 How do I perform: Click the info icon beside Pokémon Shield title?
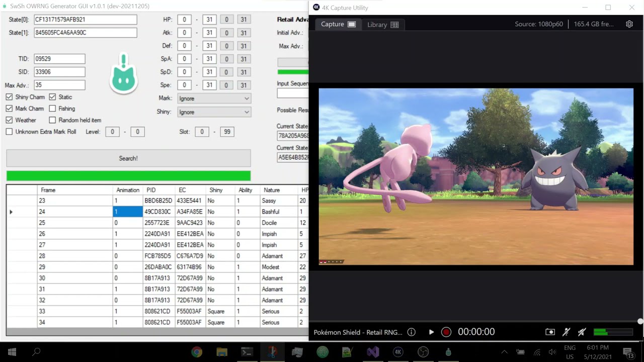[411, 332]
